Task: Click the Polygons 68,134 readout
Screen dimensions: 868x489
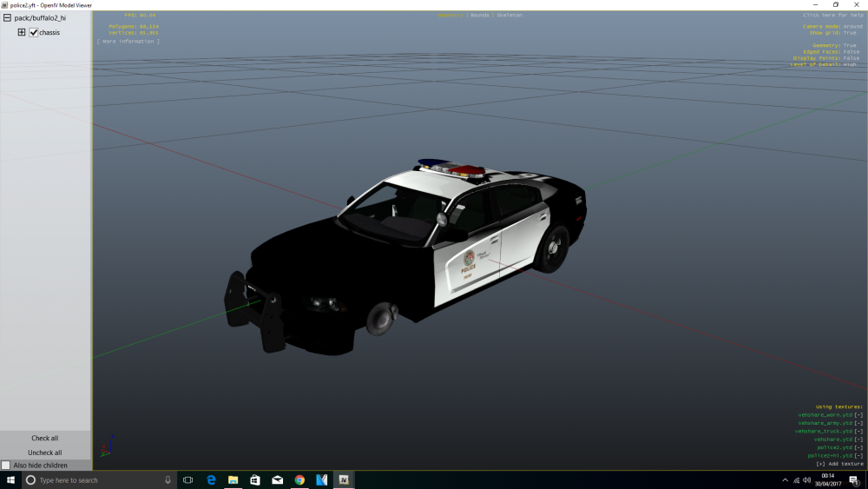Action: (134, 27)
